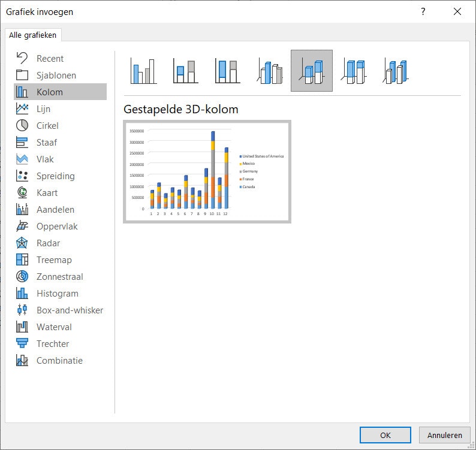Choose the 100% stacked 3D column subtype icon

pyautogui.click(x=354, y=71)
